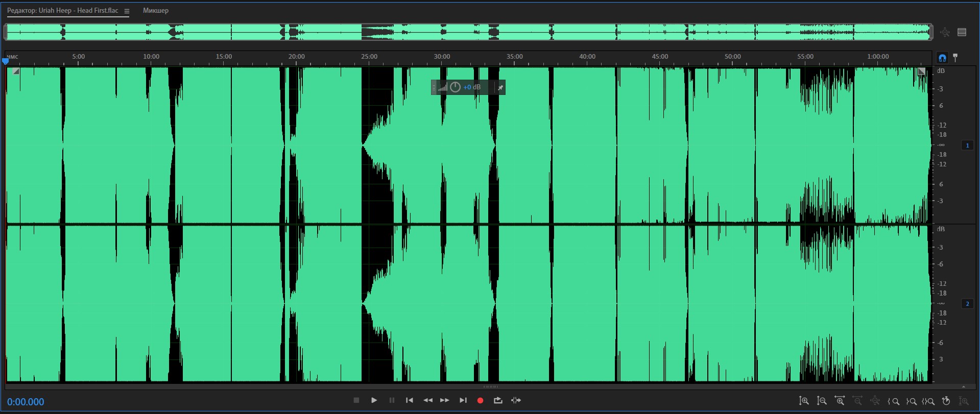
Task: Toggle skip selection playback mode
Action: click(516, 400)
